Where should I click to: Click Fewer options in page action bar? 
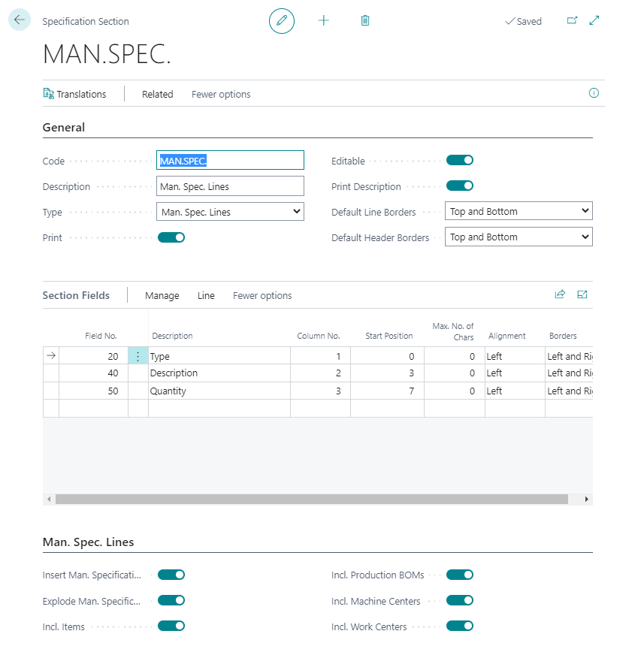pos(221,95)
